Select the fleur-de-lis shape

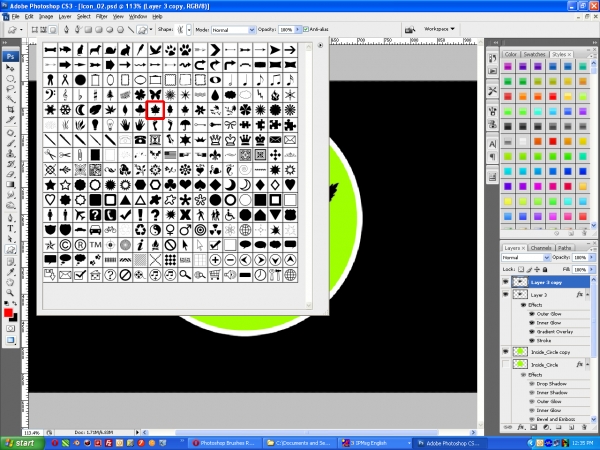tap(215, 155)
